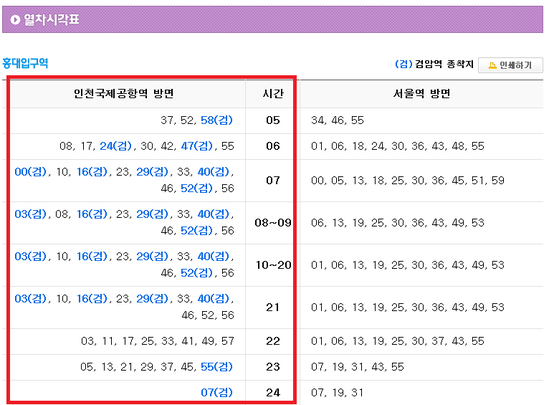Click the Seoul-bound times starting 01, 06, 18, 24
554x405 pixels.
point(397,146)
